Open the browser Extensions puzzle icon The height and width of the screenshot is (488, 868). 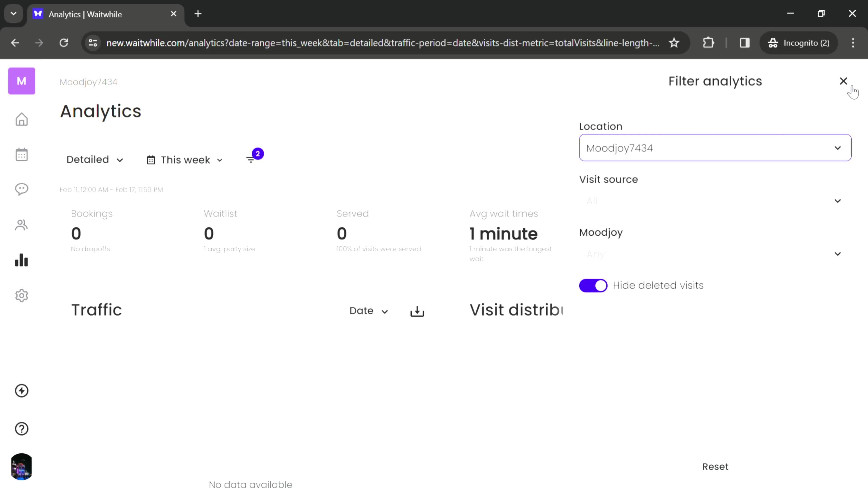click(708, 43)
